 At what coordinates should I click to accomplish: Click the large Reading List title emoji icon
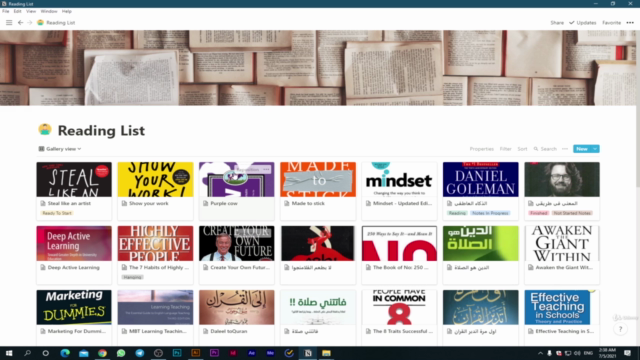click(45, 130)
